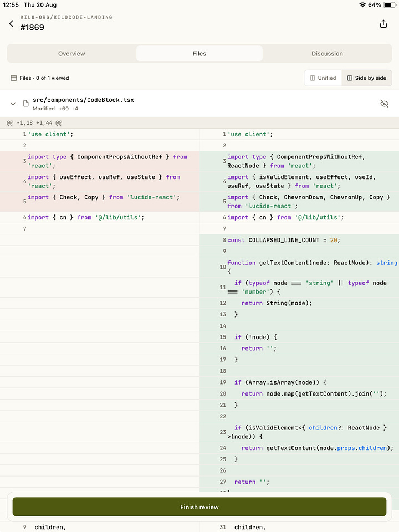Click added line 10 function getTextContent

pos(299,267)
